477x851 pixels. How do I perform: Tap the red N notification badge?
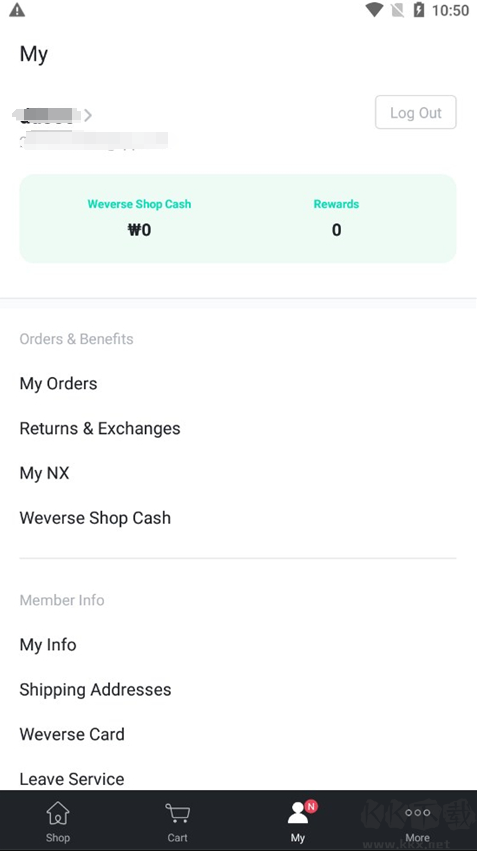point(311,806)
